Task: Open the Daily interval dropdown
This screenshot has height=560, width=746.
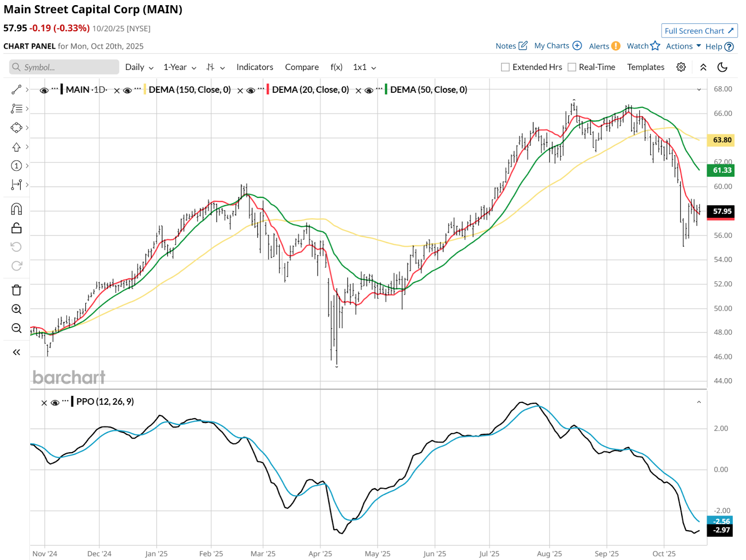Action: pyautogui.click(x=139, y=67)
